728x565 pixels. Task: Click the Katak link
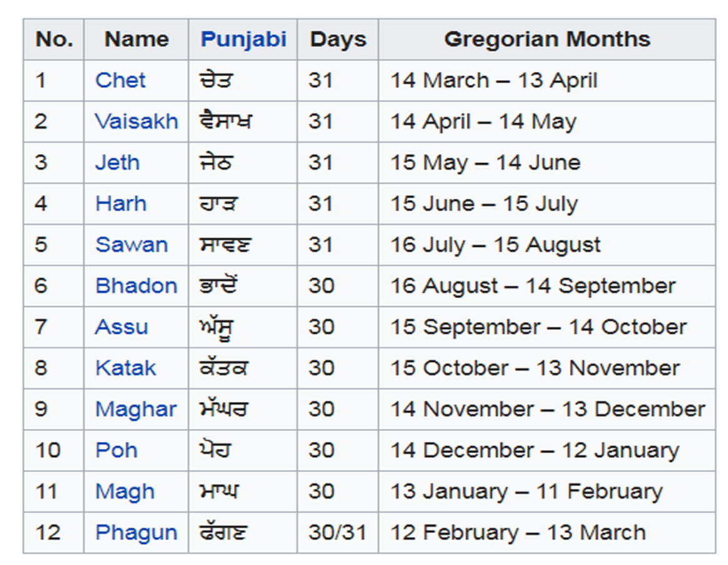coord(125,368)
